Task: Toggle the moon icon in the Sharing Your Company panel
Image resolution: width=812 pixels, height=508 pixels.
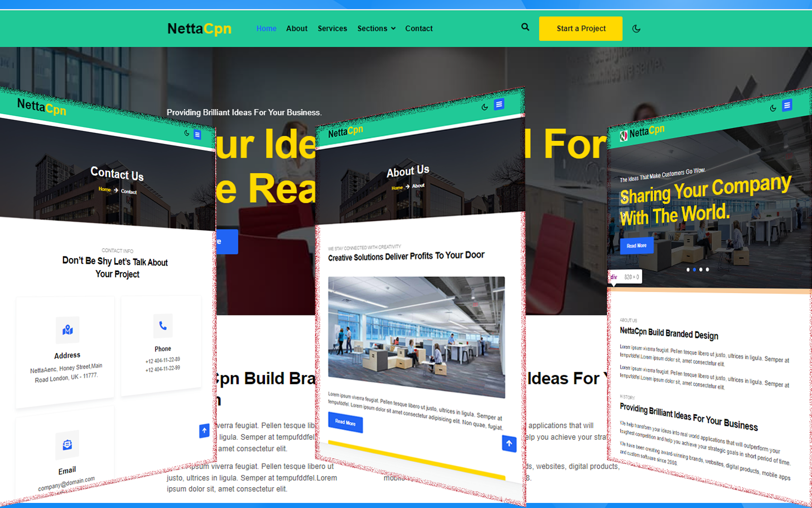Action: 773,108
